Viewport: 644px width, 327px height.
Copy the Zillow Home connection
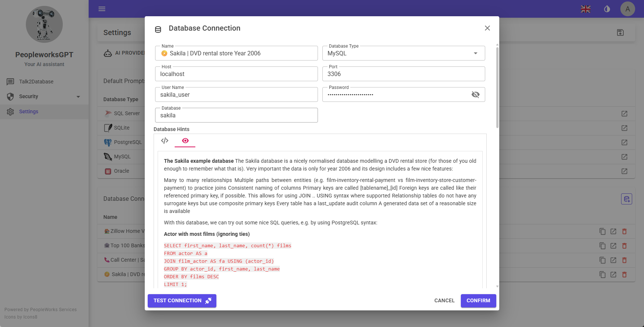tap(602, 231)
